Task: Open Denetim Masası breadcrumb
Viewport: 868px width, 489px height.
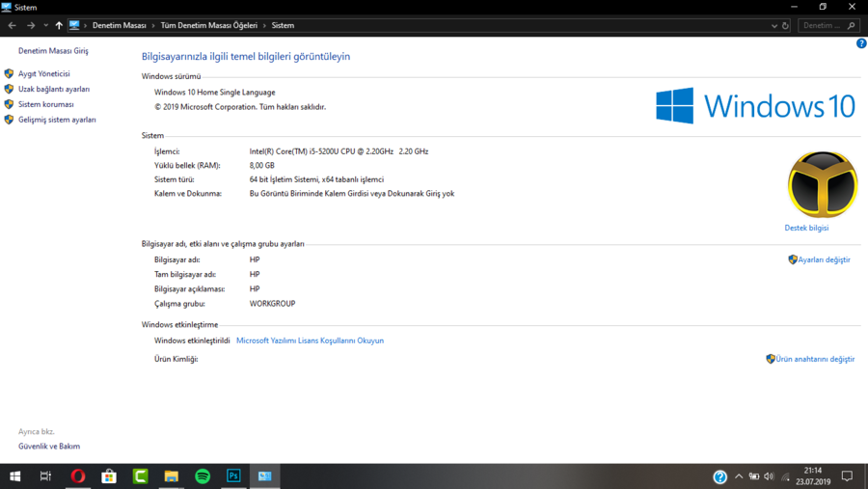Action: coord(119,25)
